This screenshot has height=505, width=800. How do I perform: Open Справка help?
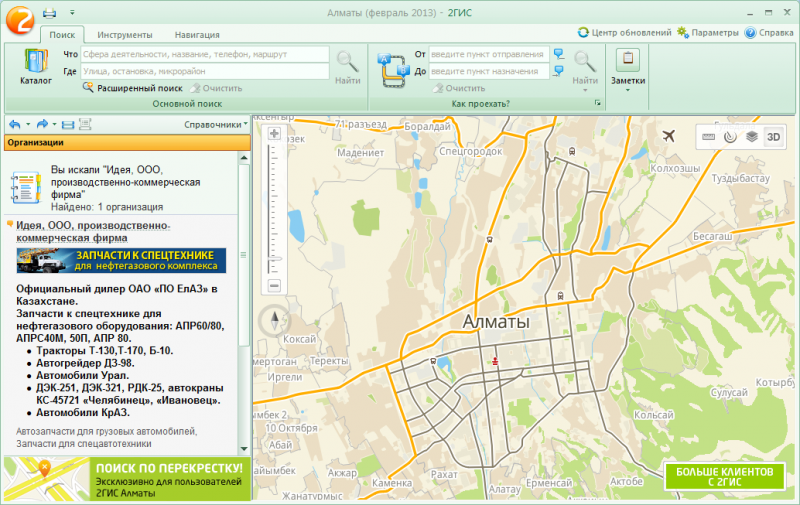click(769, 33)
